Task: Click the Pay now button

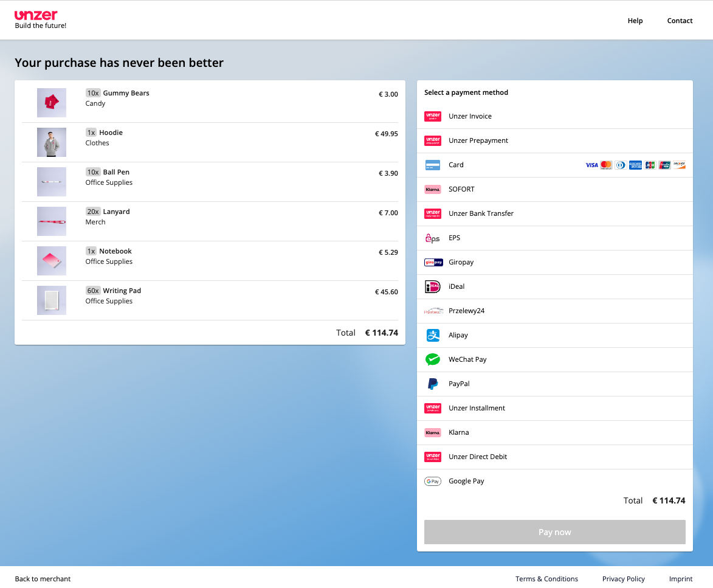Action: click(x=555, y=532)
